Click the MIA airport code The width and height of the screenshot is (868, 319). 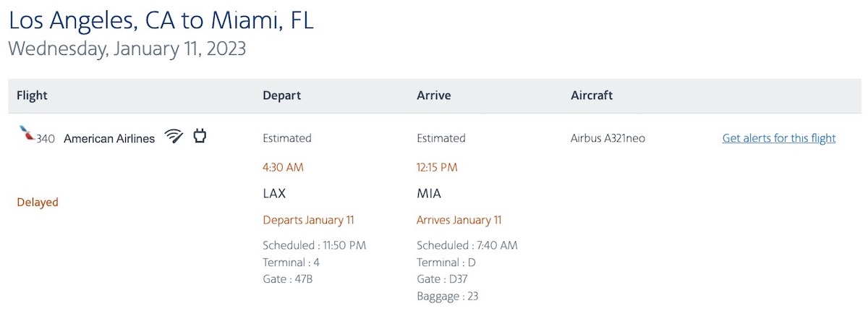(x=429, y=193)
